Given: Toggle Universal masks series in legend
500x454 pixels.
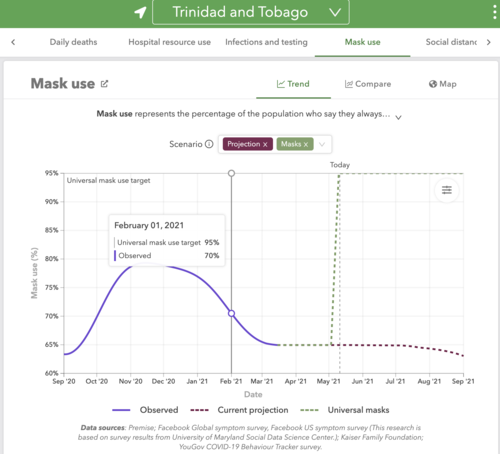Looking at the screenshot, I should tap(345, 410).
